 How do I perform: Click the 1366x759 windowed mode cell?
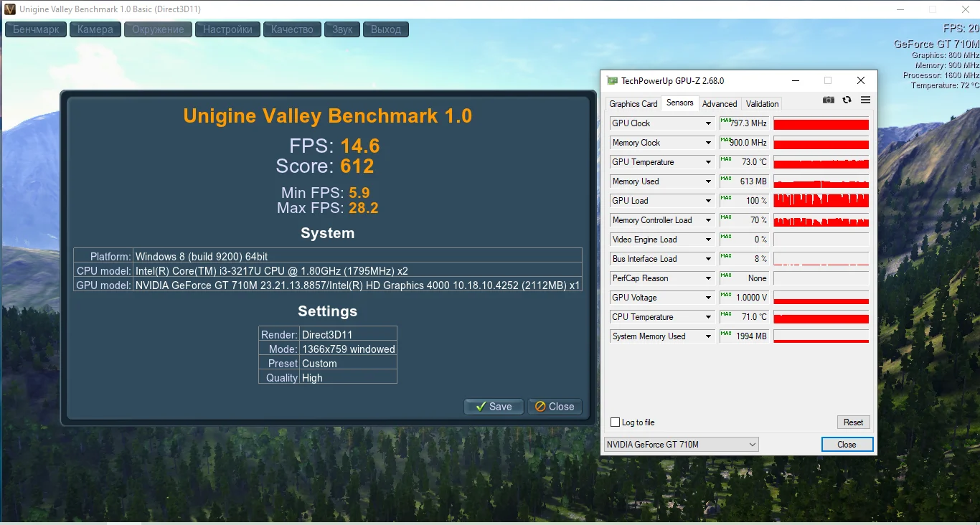(x=349, y=349)
